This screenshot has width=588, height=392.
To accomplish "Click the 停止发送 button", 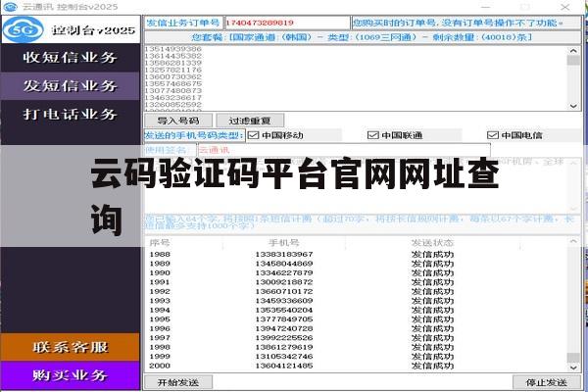I will click(547, 382).
